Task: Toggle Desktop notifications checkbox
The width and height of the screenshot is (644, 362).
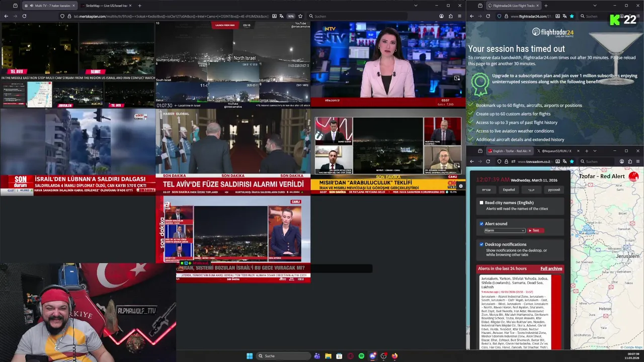Action: point(481,244)
